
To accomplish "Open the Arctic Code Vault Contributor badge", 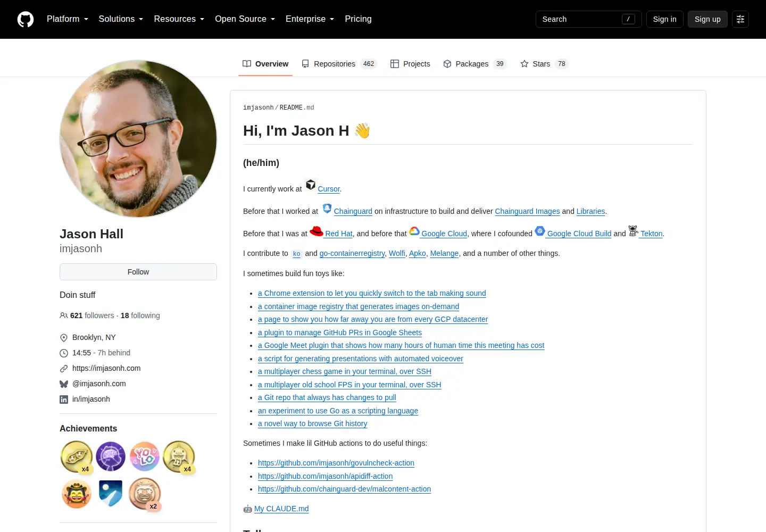I will [x=111, y=494].
